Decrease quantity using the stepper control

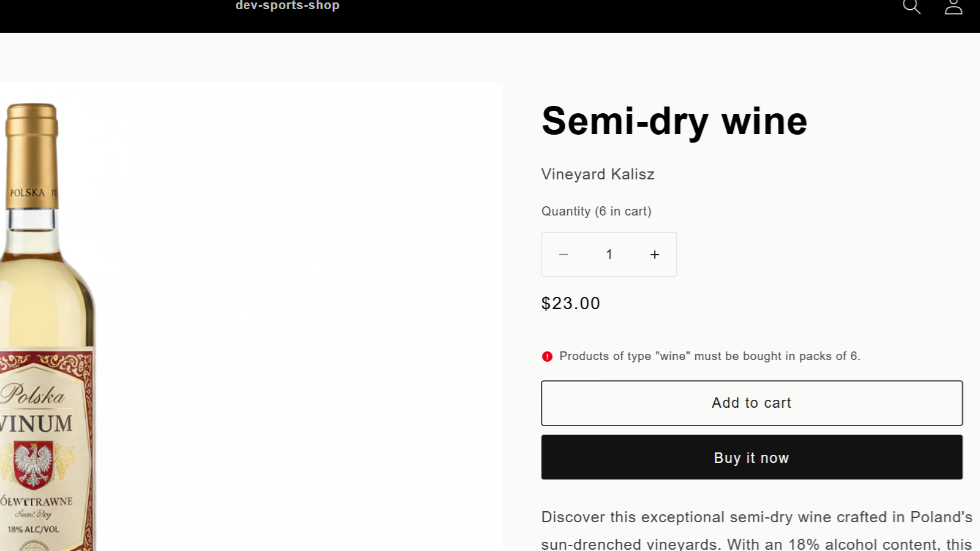[563, 254]
